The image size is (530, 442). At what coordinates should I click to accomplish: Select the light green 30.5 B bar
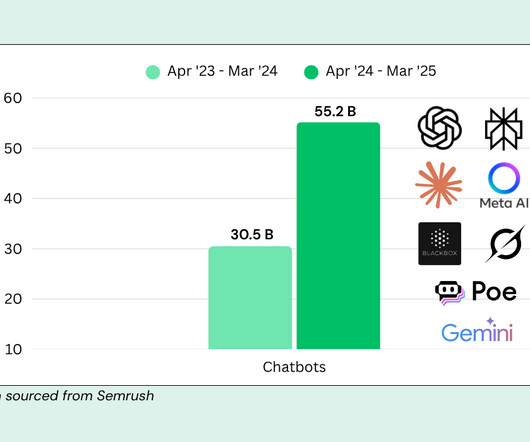click(x=250, y=298)
